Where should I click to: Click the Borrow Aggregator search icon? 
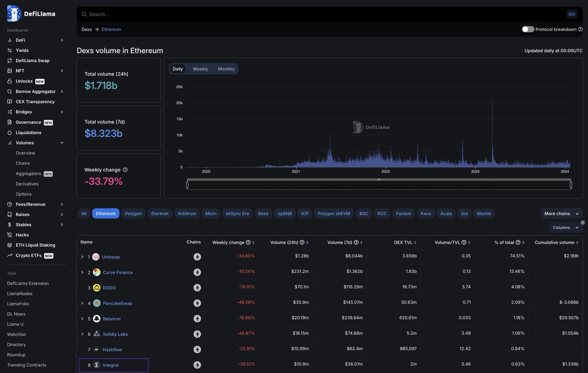click(x=10, y=92)
